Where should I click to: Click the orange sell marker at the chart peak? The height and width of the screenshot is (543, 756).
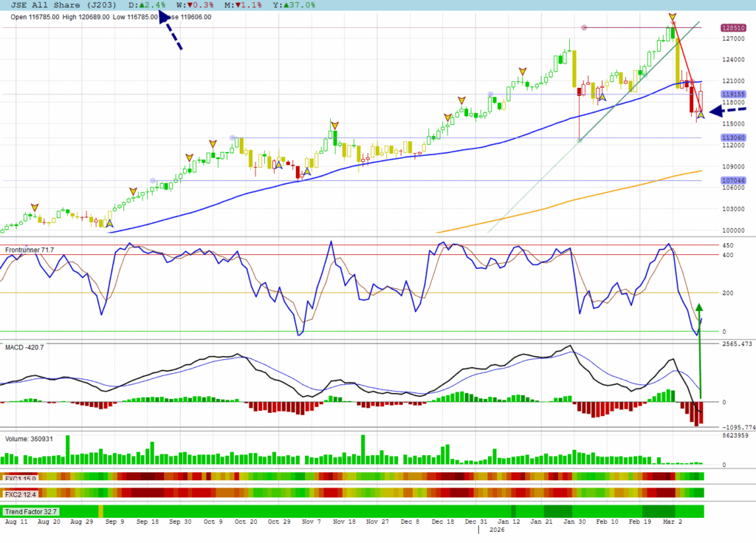(672, 16)
